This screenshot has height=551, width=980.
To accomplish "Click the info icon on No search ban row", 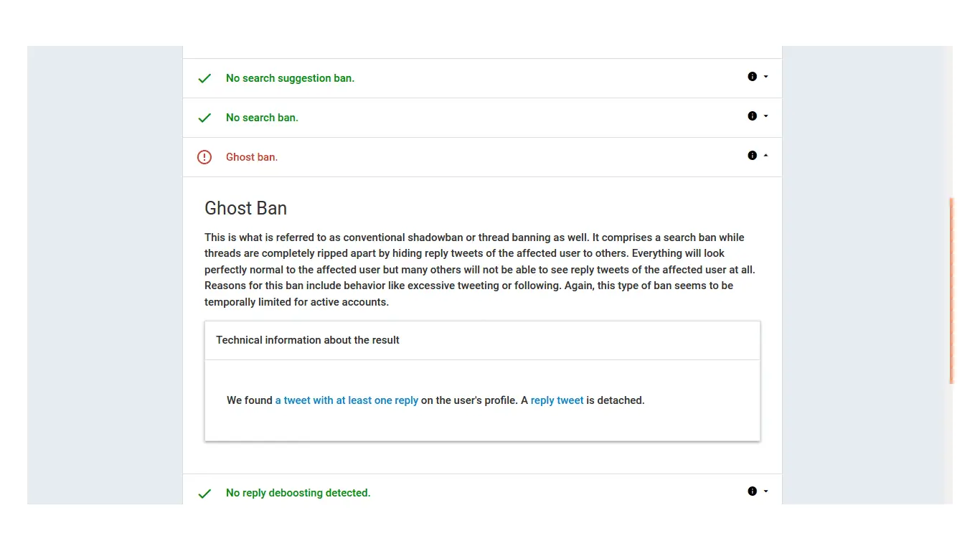I will 752,116.
